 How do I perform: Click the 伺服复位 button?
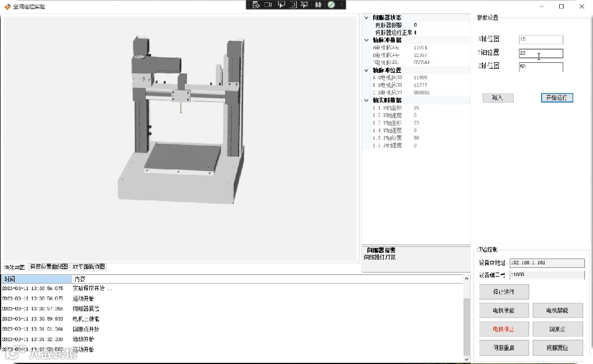coord(557,348)
